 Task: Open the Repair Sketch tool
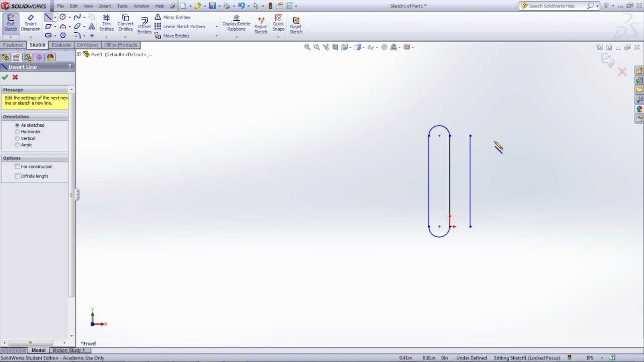coord(261,26)
